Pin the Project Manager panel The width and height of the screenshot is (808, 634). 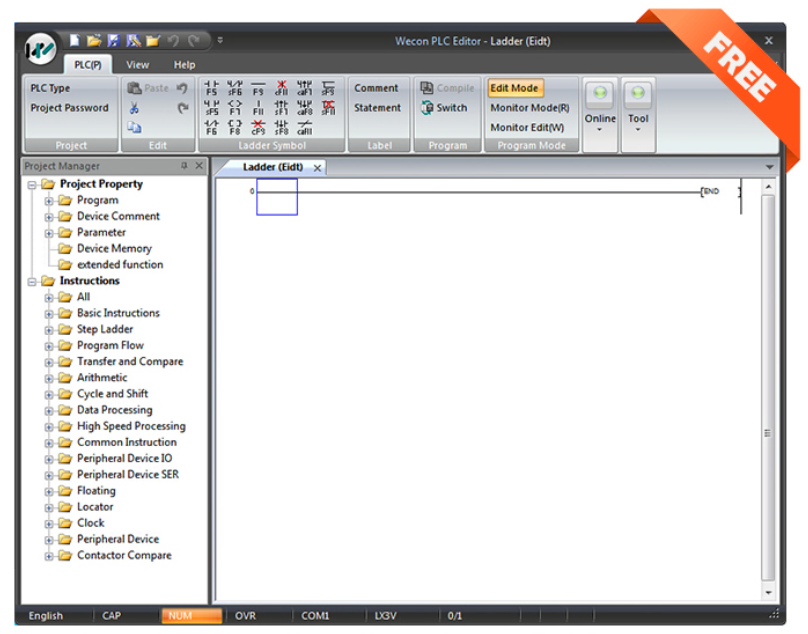click(x=184, y=165)
